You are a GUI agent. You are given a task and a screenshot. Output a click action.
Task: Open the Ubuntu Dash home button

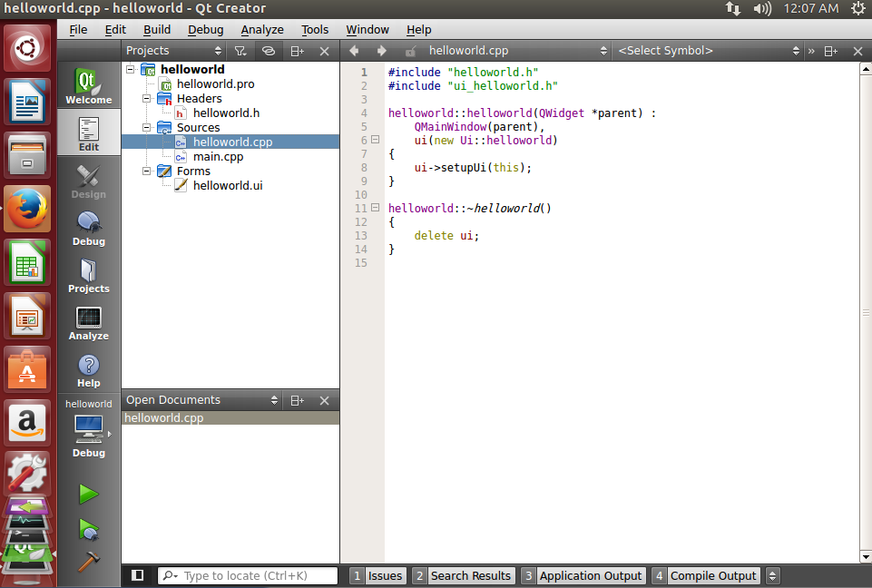click(27, 48)
